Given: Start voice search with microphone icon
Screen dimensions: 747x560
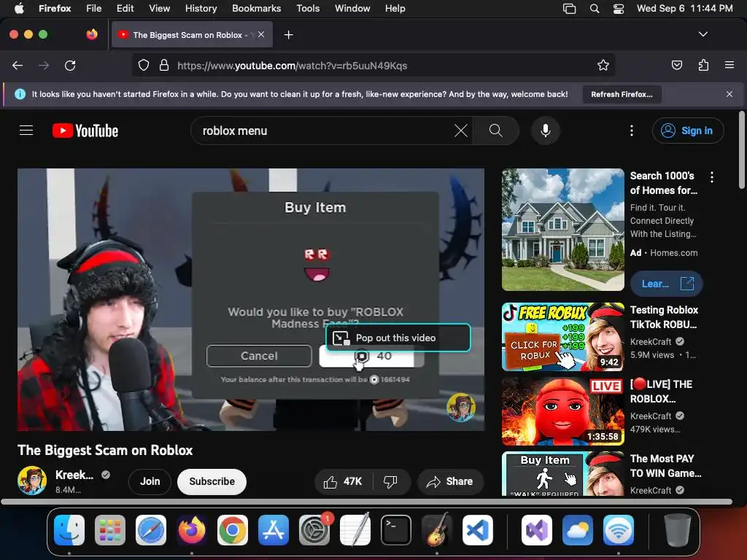Looking at the screenshot, I should pos(546,131).
